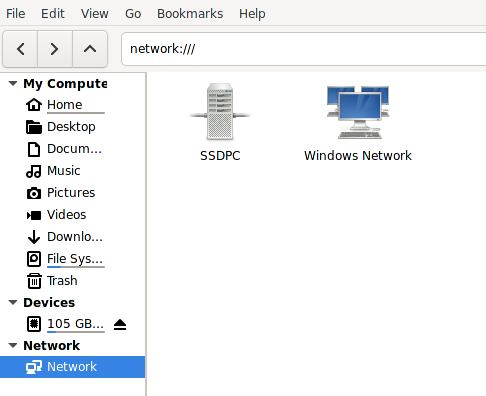Open the File menu
The width and height of the screenshot is (486, 396).
[x=16, y=14]
